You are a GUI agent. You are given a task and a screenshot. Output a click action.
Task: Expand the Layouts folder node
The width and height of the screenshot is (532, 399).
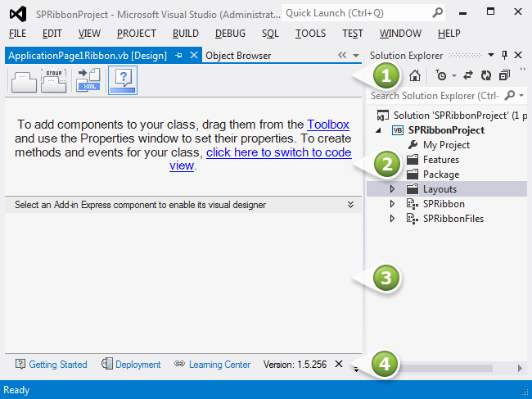392,189
